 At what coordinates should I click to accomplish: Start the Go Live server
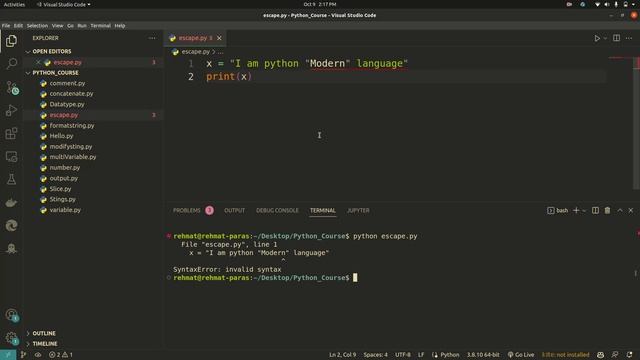click(x=521, y=355)
